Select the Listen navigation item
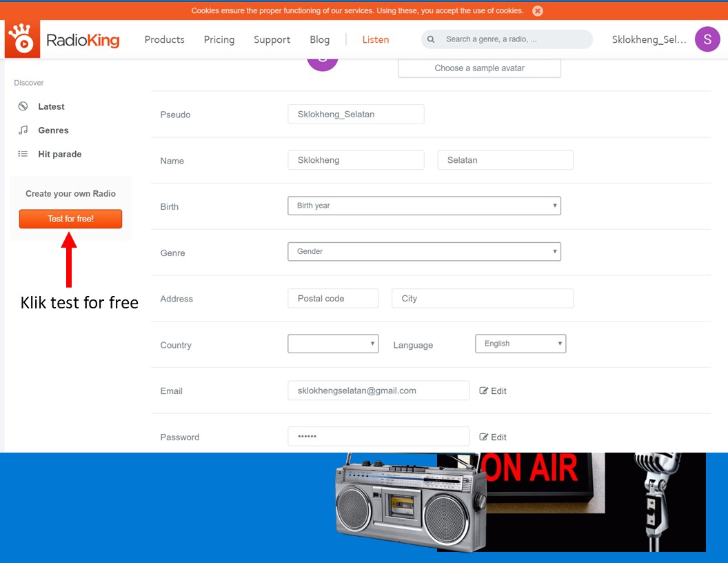Image resolution: width=728 pixels, height=563 pixels. pos(376,39)
